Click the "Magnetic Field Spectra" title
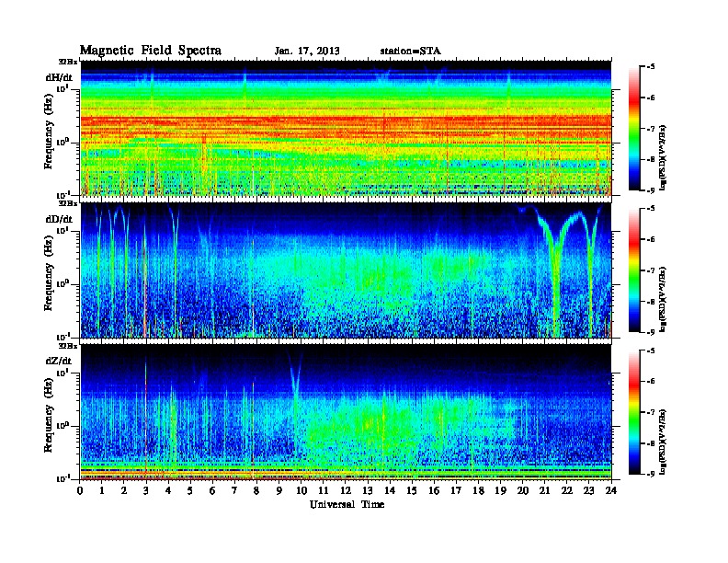This screenshot has height=563, width=728. (x=151, y=51)
